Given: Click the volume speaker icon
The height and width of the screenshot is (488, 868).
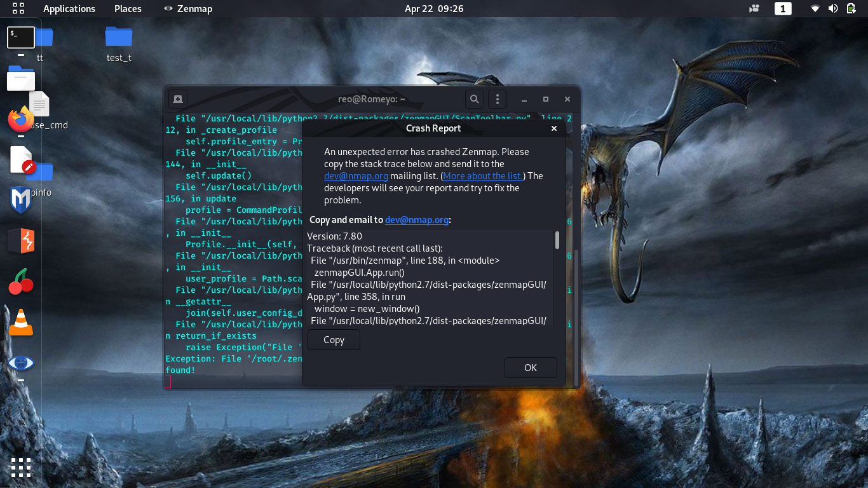Looking at the screenshot, I should coord(833,8).
